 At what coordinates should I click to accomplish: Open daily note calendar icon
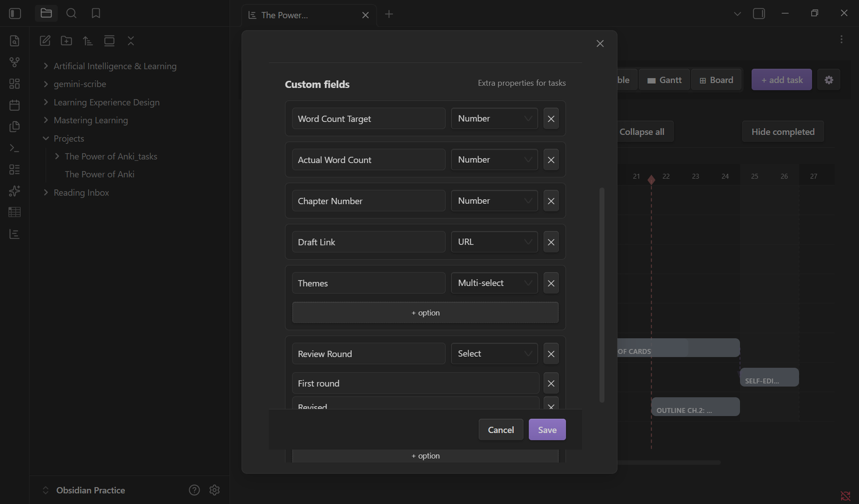[15, 105]
